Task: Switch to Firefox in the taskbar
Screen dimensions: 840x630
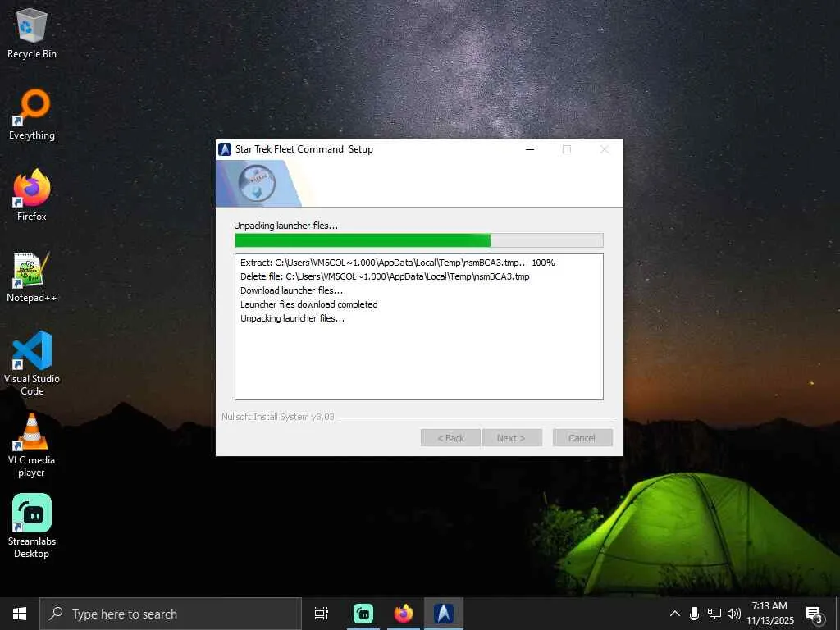Action: (404, 614)
